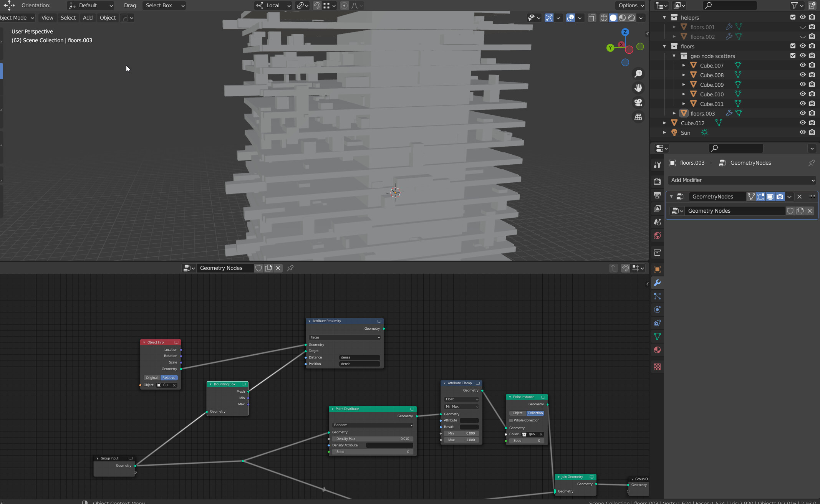Click the new collection icon in outliner
The width and height of the screenshot is (820, 504).
click(x=812, y=5)
